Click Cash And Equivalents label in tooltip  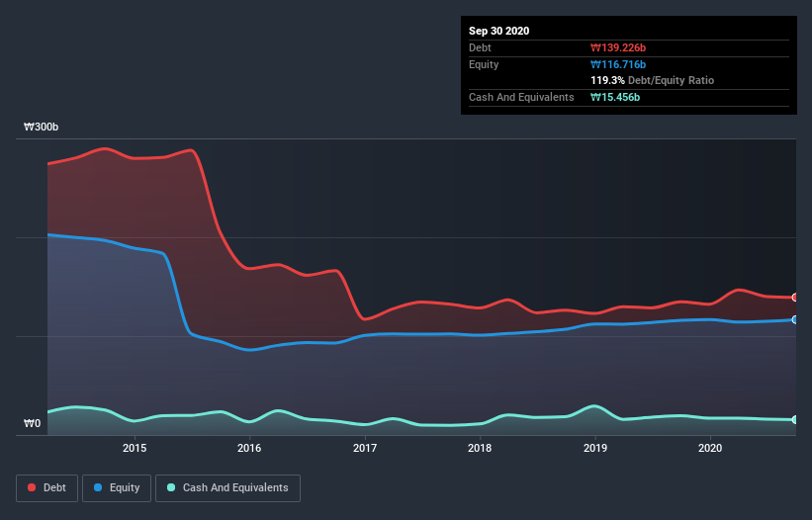(521, 97)
